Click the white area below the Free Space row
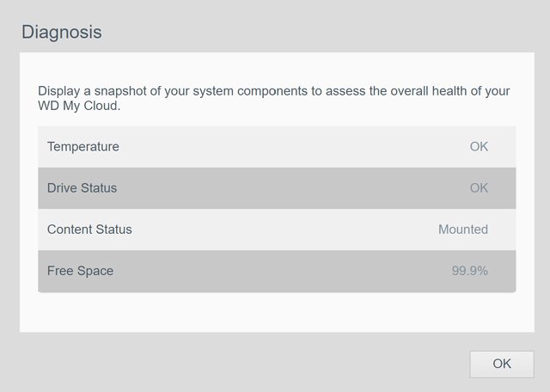This screenshot has width=550, height=392. [277, 312]
